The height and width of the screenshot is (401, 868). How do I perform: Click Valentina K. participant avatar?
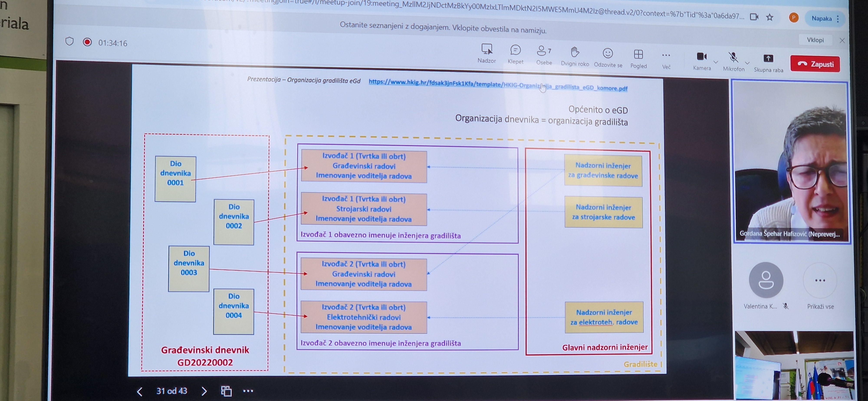(766, 280)
